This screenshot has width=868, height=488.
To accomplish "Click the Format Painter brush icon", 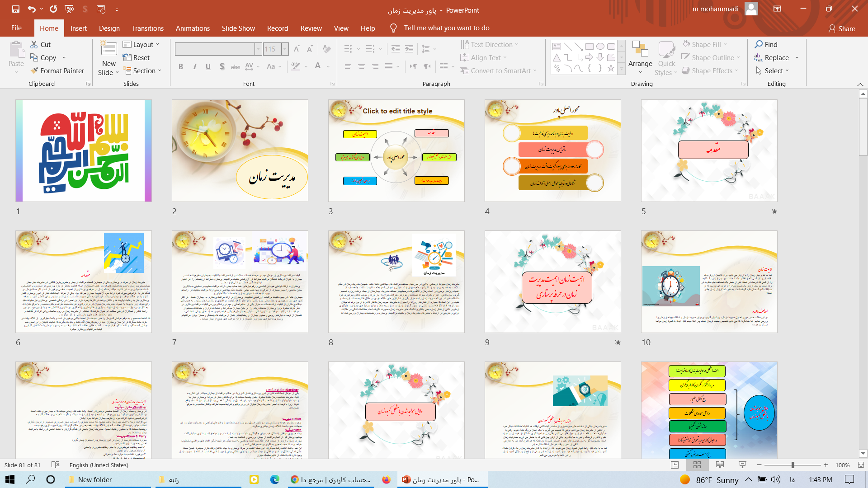I will [x=34, y=71].
